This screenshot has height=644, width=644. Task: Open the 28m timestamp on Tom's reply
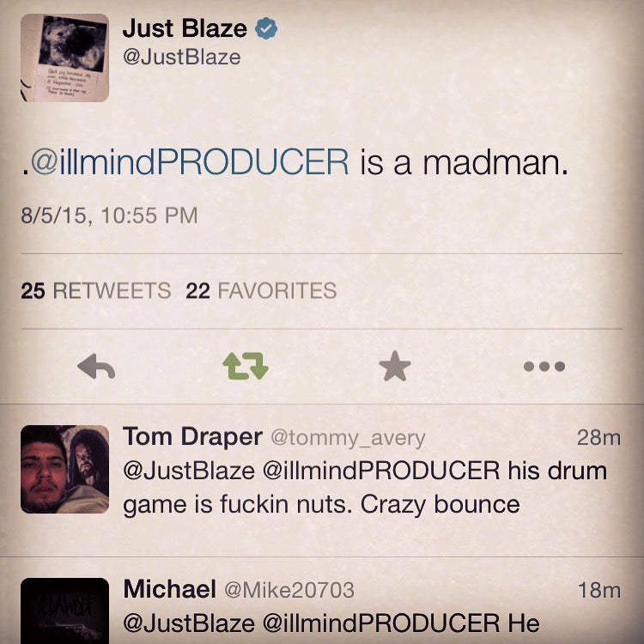pos(598,438)
